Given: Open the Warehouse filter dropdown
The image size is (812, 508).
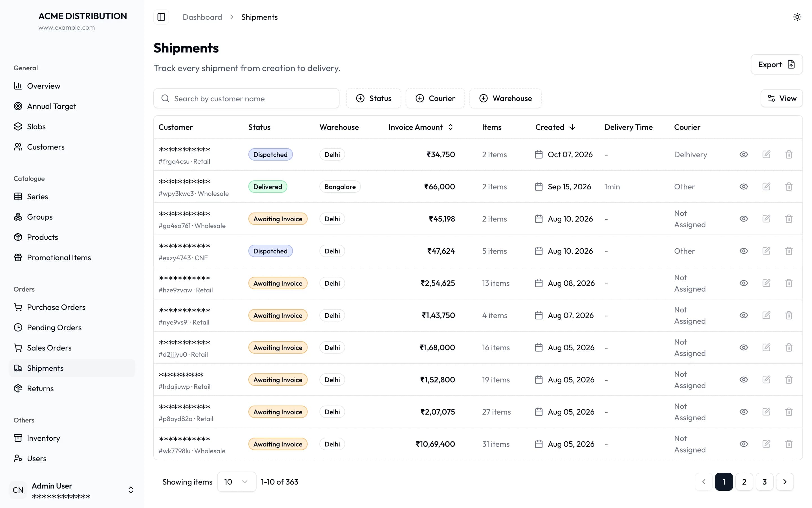Looking at the screenshot, I should pyautogui.click(x=505, y=98).
